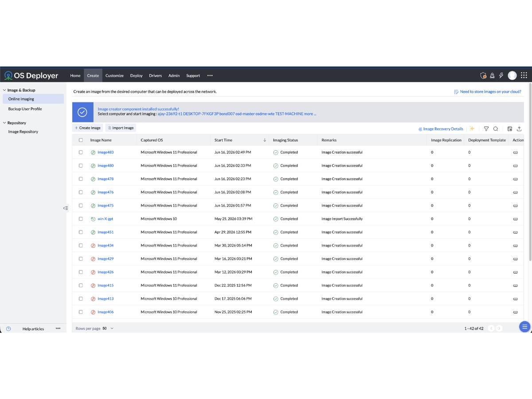The width and height of the screenshot is (532, 399).
Task: Click the rocket quick-launch icon
Action: (492, 75)
